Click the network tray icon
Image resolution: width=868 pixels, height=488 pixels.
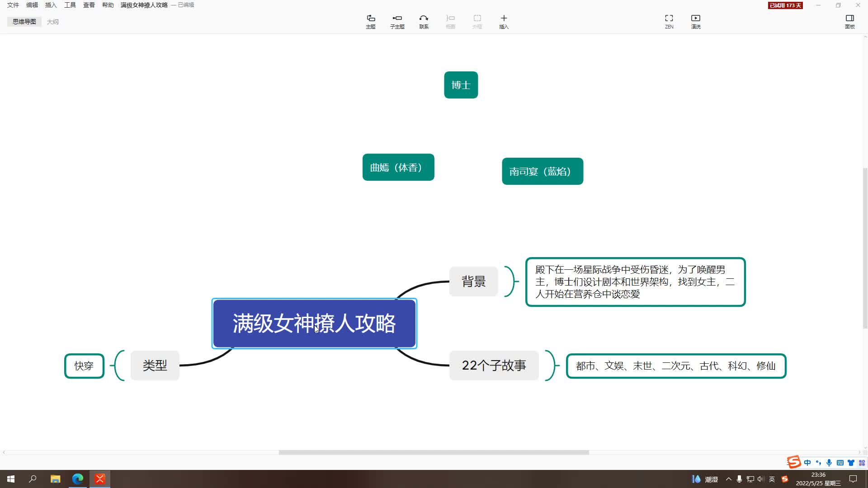click(750, 479)
